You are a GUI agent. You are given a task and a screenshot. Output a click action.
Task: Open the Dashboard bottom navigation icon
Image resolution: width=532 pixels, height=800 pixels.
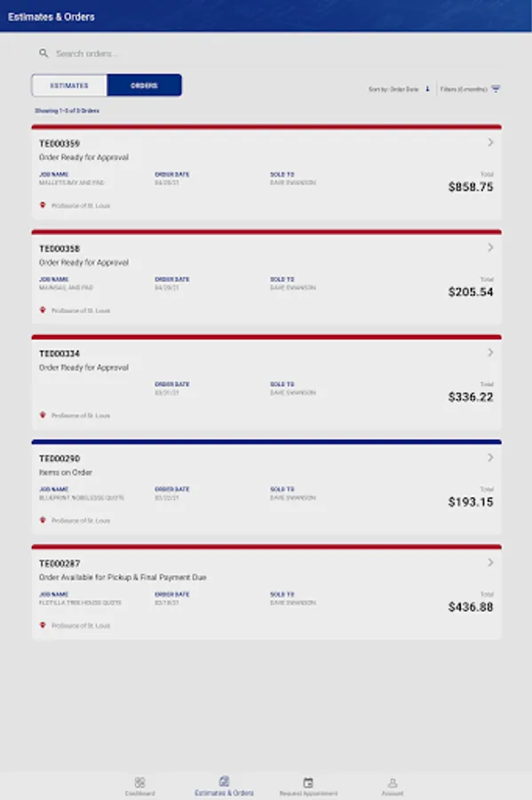[139, 782]
